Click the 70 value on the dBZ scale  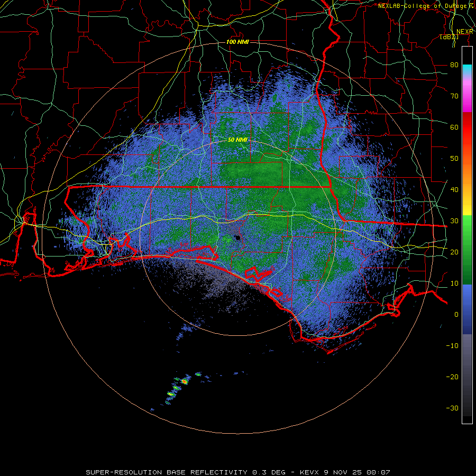(454, 96)
